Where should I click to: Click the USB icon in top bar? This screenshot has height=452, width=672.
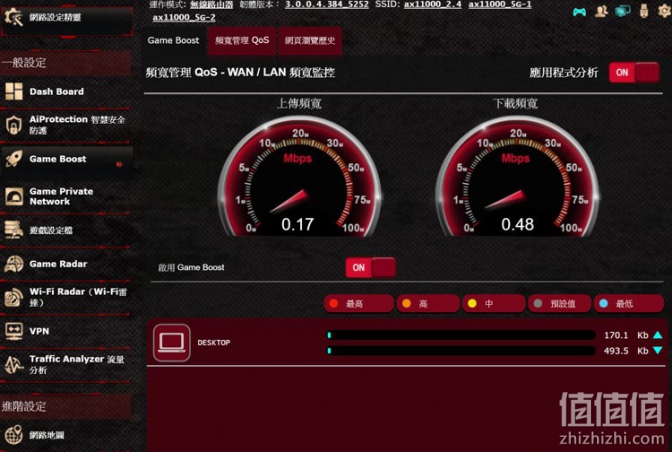644,11
